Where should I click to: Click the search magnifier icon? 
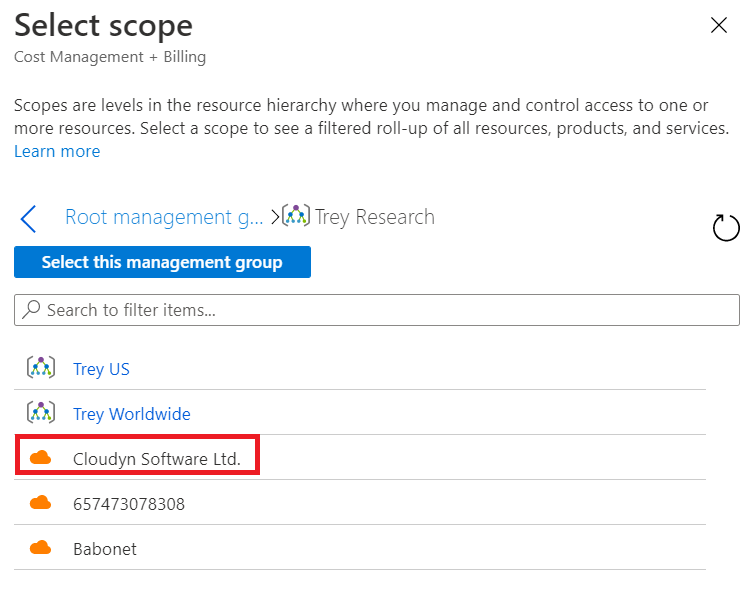point(31,310)
